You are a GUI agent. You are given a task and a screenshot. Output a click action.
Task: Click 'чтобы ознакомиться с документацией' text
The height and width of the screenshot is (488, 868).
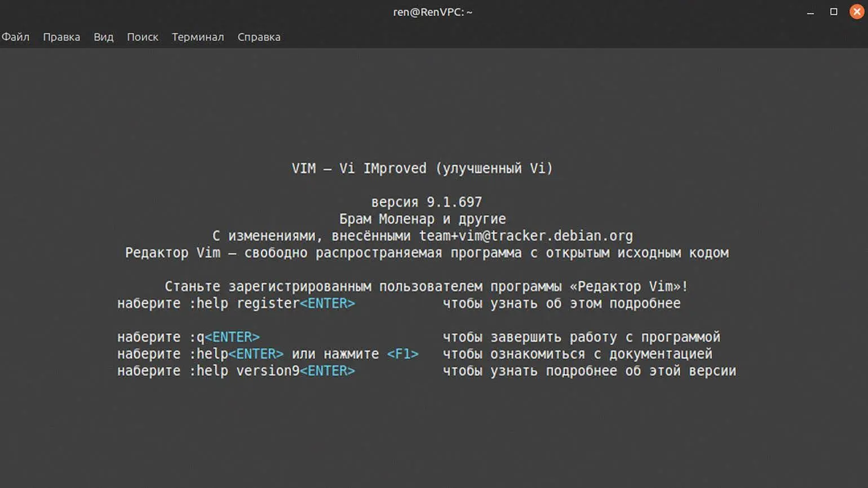tap(577, 354)
